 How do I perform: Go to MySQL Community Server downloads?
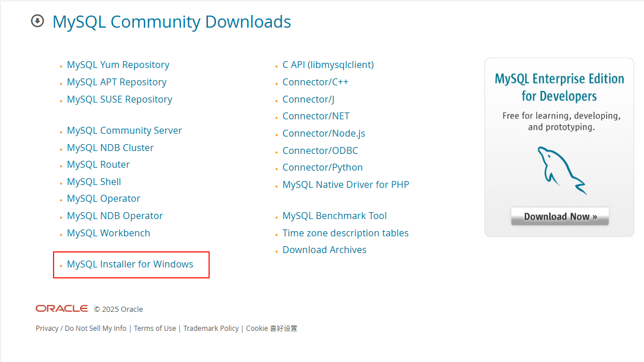tap(124, 130)
